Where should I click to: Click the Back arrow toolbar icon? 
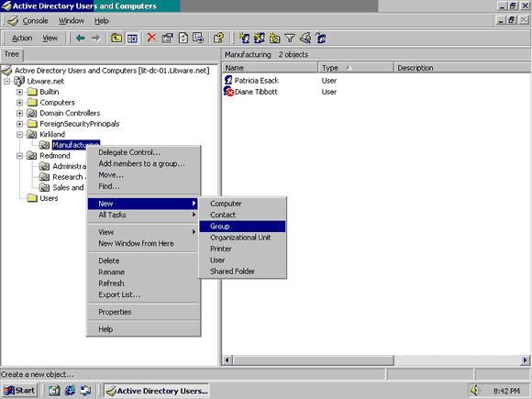click(80, 38)
